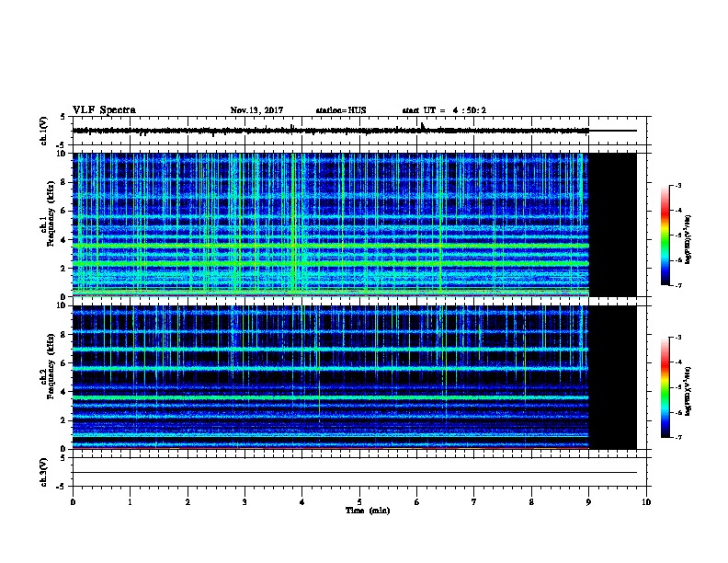Click the "VLF Spectra" plot title
Viewport: 728px width, 563px height.
(104, 110)
